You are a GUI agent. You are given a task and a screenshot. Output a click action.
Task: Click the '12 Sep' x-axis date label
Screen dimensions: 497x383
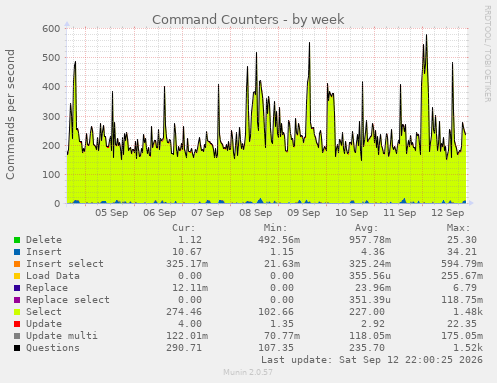[448, 213]
